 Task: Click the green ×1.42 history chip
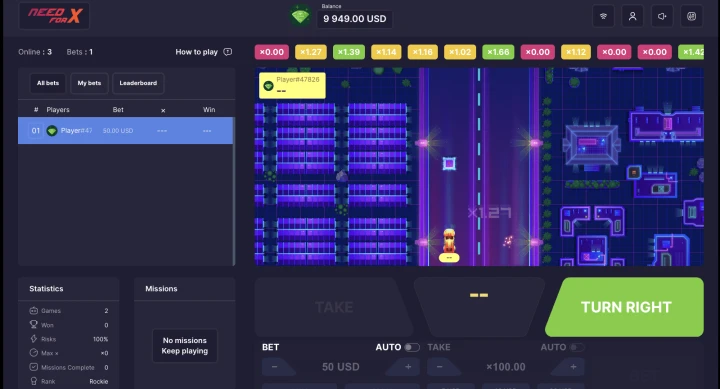coord(691,52)
